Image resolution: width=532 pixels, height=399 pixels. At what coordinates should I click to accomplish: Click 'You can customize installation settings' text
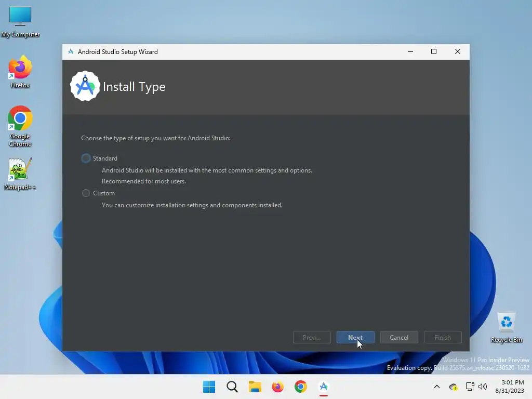(x=192, y=205)
